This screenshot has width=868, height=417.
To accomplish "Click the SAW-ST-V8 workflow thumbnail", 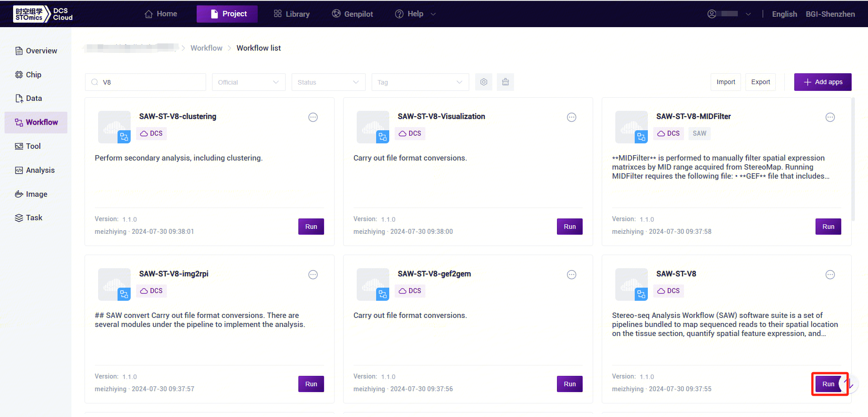I will (x=632, y=284).
